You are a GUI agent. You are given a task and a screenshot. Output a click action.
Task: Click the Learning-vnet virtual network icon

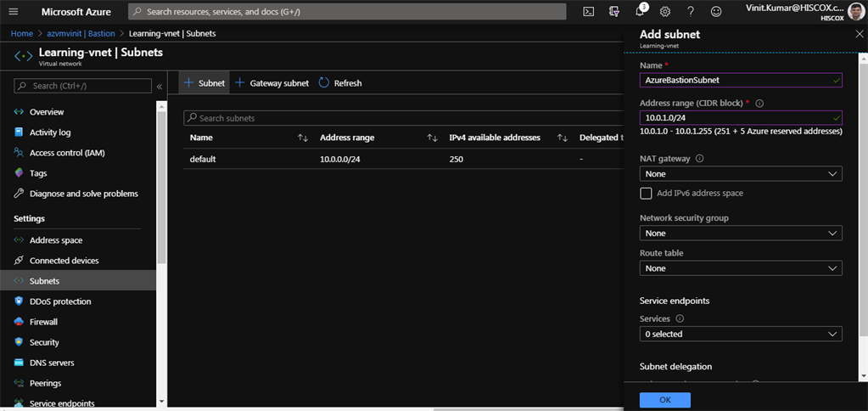point(23,56)
